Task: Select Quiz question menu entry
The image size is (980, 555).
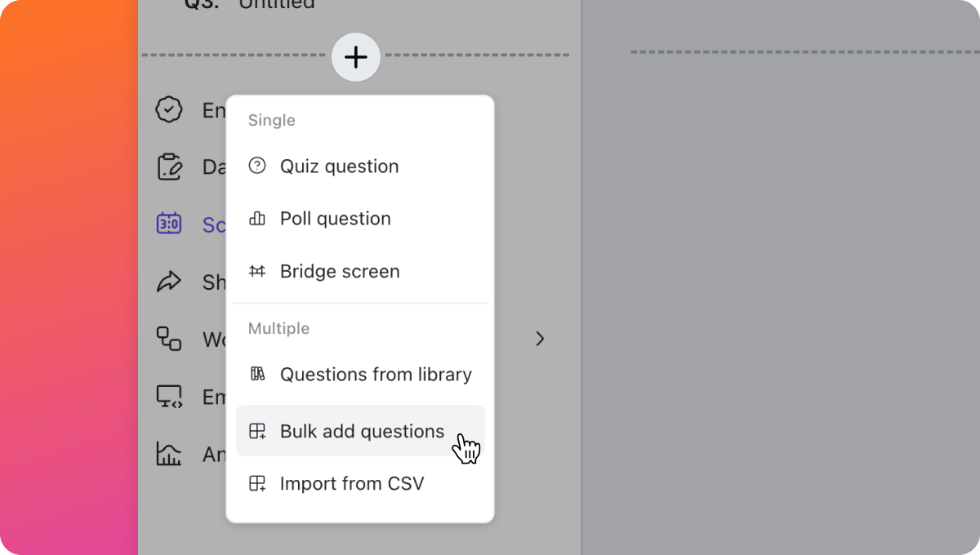Action: [360, 166]
